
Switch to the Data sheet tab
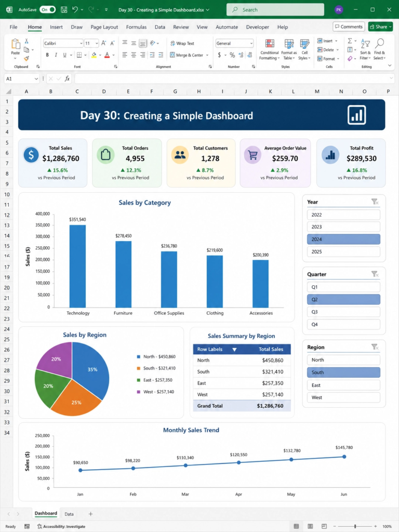69,514
